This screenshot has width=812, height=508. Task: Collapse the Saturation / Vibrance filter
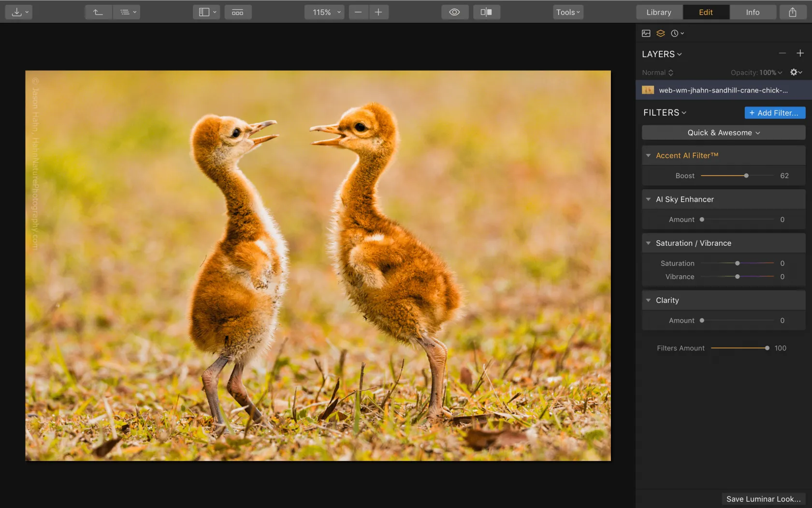pyautogui.click(x=648, y=243)
